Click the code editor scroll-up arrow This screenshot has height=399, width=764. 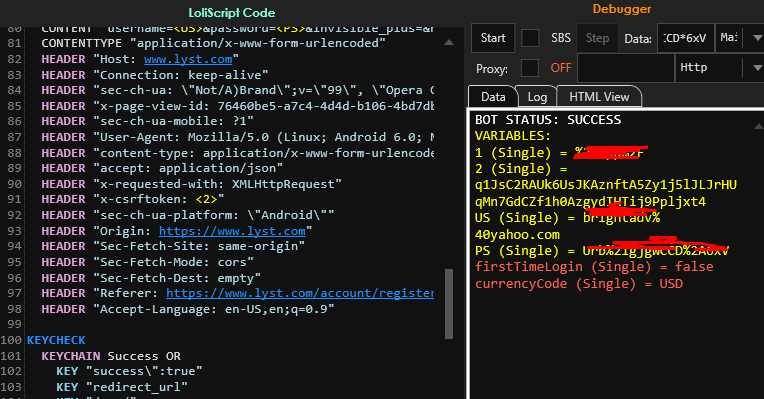449,43
